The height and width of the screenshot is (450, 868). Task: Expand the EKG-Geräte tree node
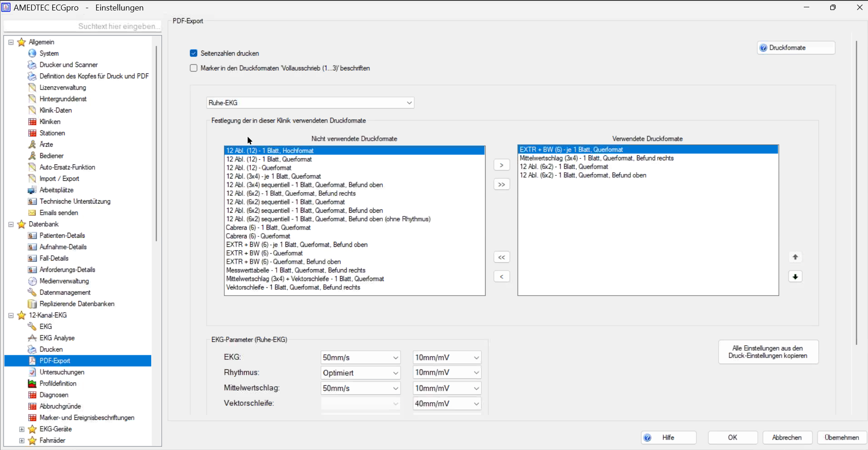coord(21,429)
